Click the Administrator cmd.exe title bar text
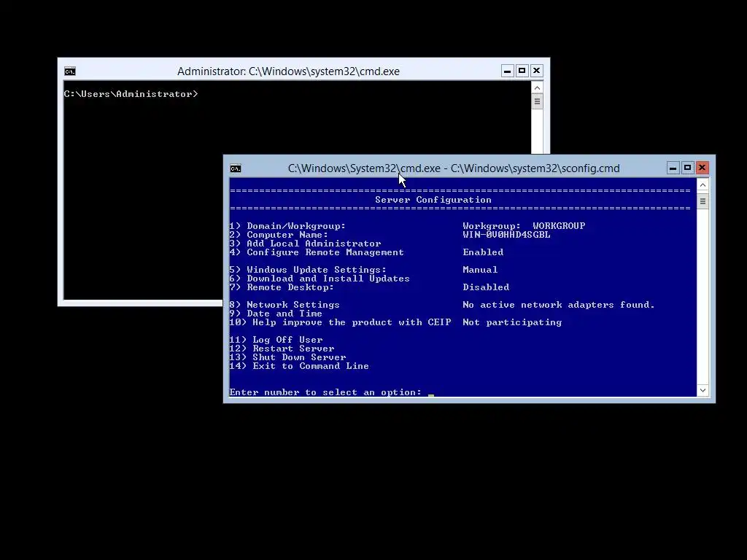747x560 pixels. tap(288, 71)
